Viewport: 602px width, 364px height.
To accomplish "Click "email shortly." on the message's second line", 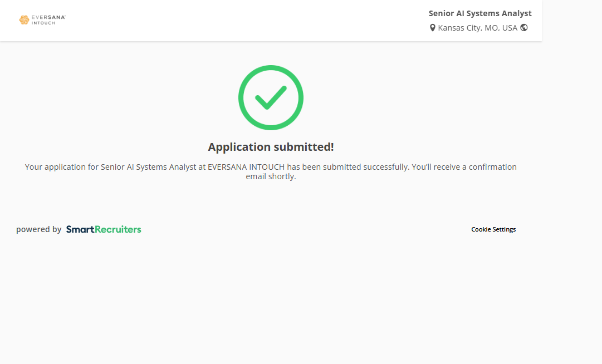I will [271, 177].
